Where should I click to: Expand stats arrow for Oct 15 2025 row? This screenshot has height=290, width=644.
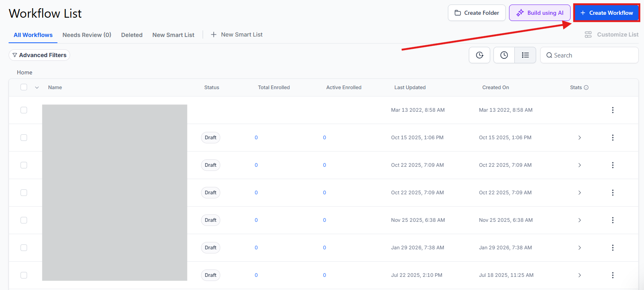click(x=579, y=138)
